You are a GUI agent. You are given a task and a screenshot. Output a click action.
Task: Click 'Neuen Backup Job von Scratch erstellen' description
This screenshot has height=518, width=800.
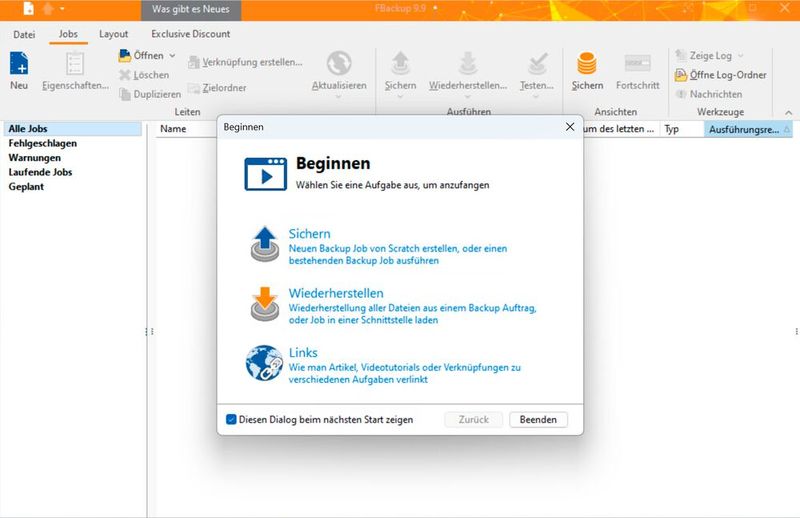pyautogui.click(x=398, y=255)
